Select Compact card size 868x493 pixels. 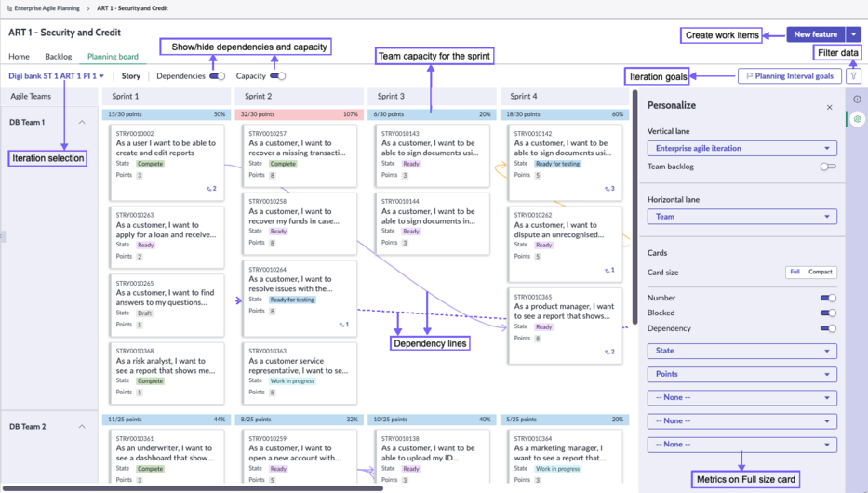pos(820,273)
